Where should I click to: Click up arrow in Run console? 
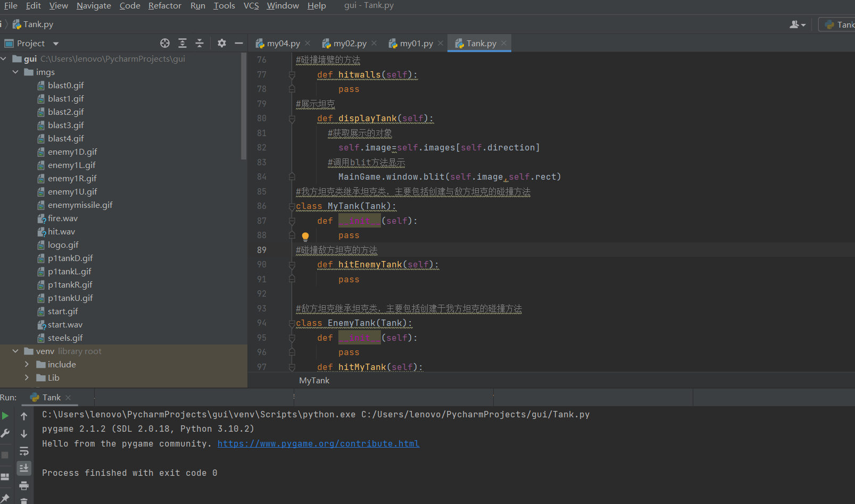click(24, 416)
